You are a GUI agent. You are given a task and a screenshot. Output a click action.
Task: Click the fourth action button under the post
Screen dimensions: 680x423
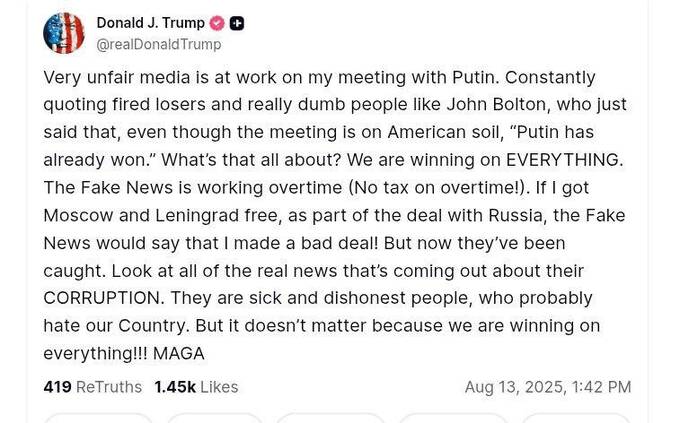(453, 418)
